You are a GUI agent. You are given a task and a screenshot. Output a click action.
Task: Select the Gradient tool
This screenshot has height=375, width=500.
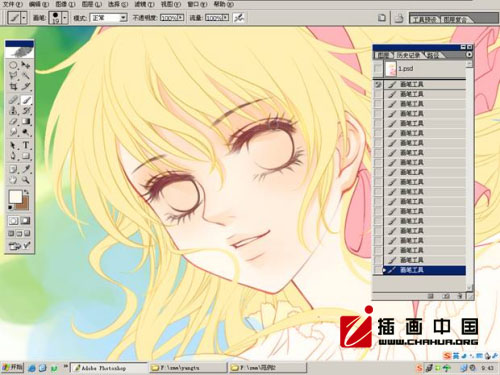[26, 122]
